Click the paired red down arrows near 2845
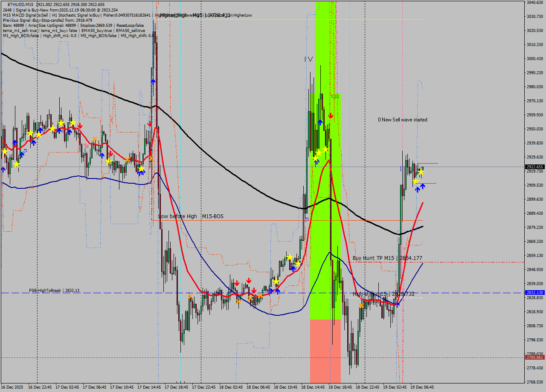 243,281
